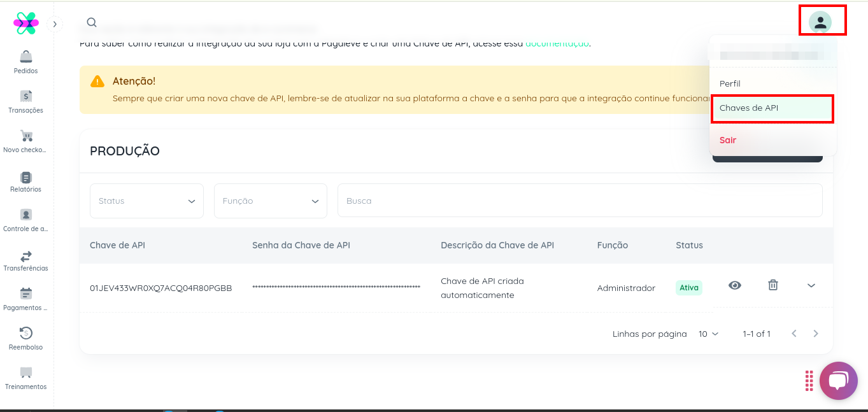Screen dimensions: 868x412
Task: Select Perfil from the user menu
Action: tap(730, 83)
